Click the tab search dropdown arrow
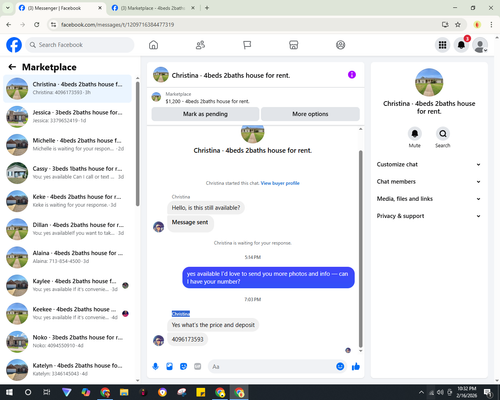500x400 pixels. 8,8
